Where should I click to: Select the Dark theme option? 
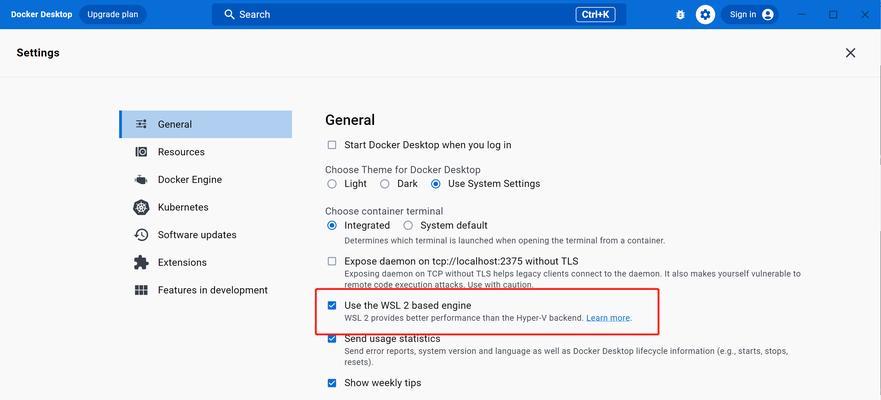click(x=384, y=184)
